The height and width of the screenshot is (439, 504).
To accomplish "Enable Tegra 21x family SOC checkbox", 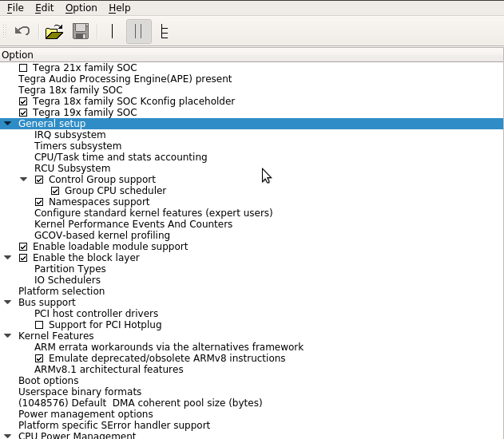I will pos(23,68).
